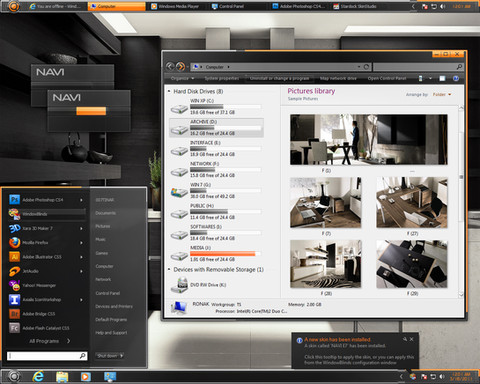The width and height of the screenshot is (480, 384).
Task: Collapse the Hard Disk Drives group
Action: coord(169,91)
